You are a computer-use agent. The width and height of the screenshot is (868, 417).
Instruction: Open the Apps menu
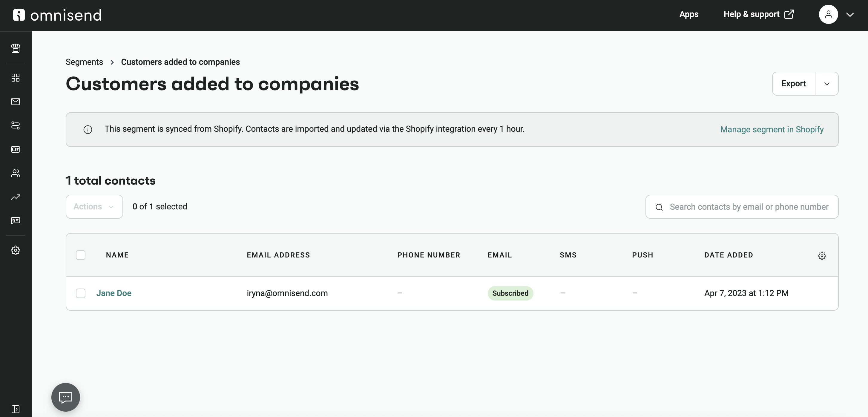tap(689, 15)
